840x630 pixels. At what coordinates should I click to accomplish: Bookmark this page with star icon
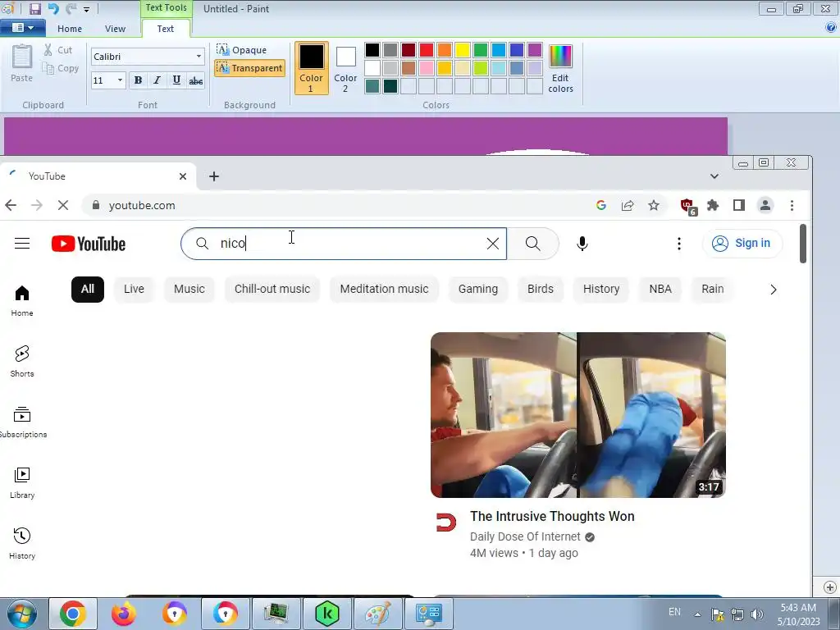coord(654,205)
